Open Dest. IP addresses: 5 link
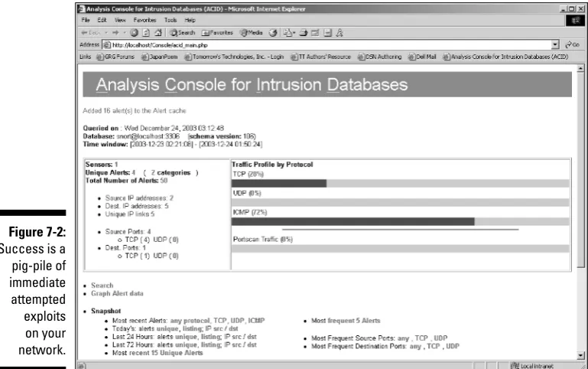 (x=137, y=206)
